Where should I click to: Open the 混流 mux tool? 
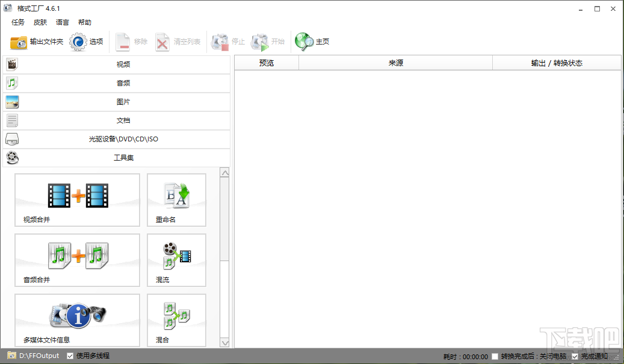176,260
